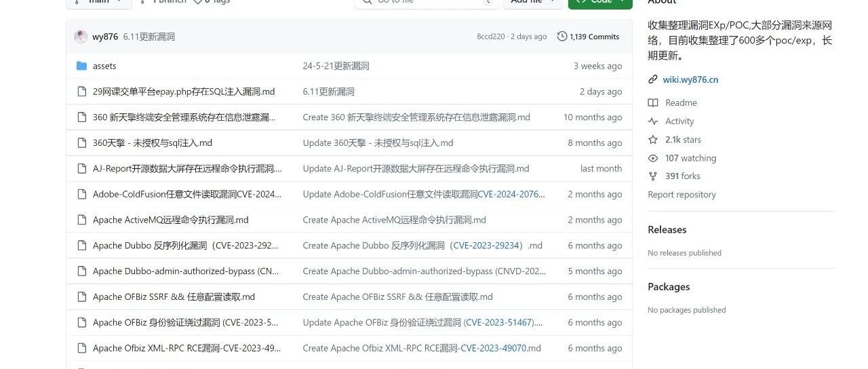Click the assets folder icon
The height and width of the screenshot is (369, 868).
click(82, 66)
